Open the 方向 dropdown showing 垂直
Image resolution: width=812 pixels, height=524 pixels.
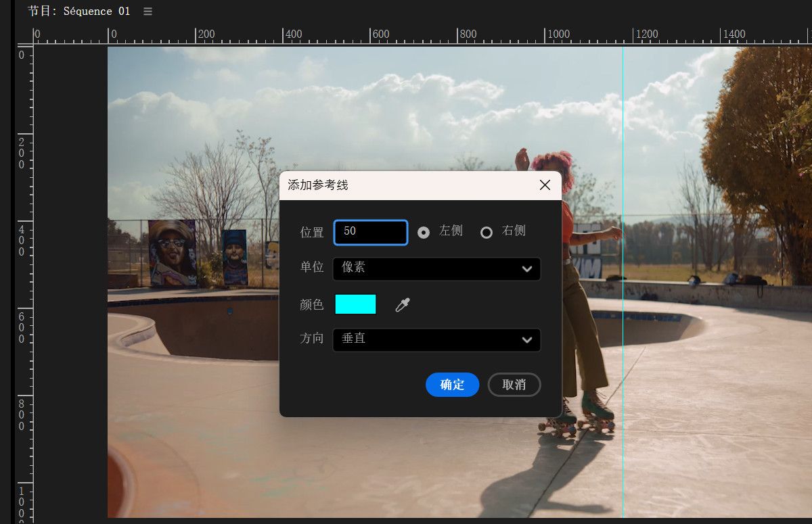click(x=437, y=339)
